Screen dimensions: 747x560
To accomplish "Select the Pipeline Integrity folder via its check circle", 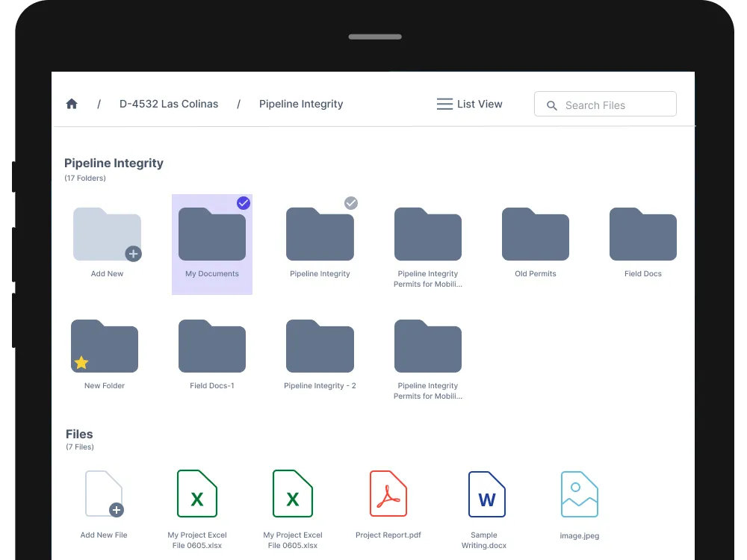I will click(x=351, y=202).
